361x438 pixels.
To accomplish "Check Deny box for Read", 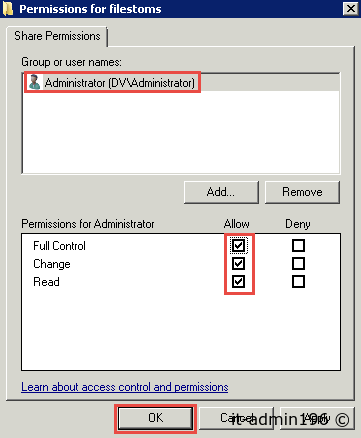I will 298,282.
